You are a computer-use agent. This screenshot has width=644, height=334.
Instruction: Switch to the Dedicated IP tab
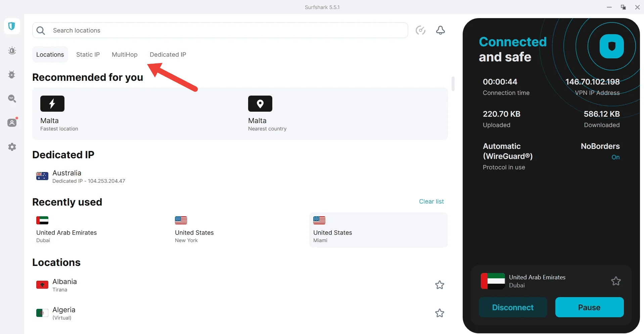click(168, 55)
